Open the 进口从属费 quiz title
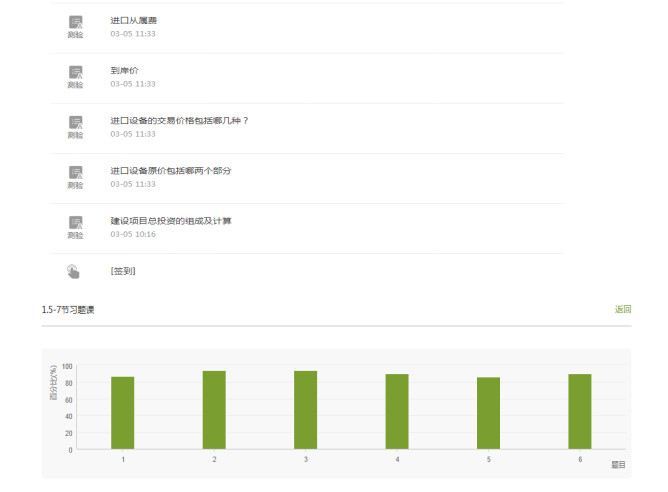Viewport: 668px width, 492px height. 133,20
